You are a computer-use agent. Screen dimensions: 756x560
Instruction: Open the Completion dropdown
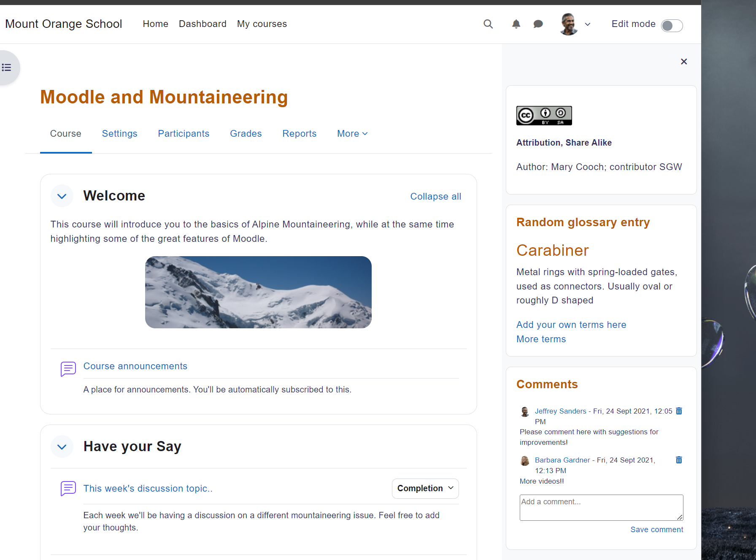click(425, 489)
